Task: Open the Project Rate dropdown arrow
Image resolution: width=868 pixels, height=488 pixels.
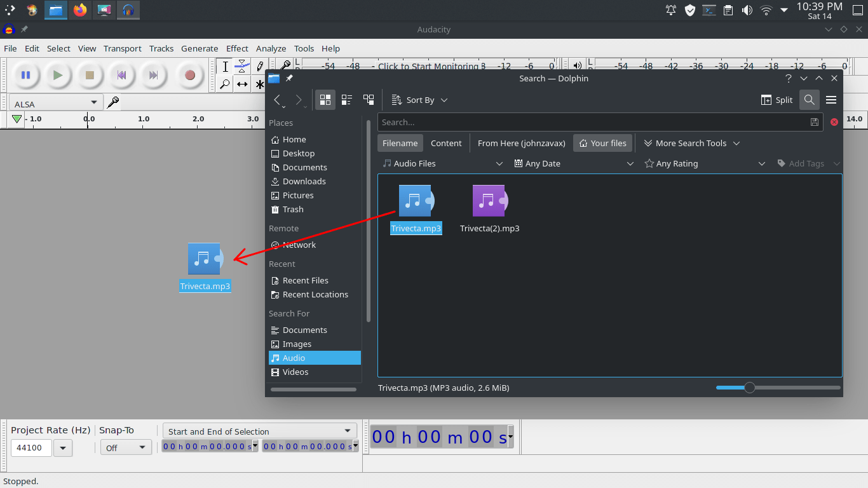Action: [62, 448]
